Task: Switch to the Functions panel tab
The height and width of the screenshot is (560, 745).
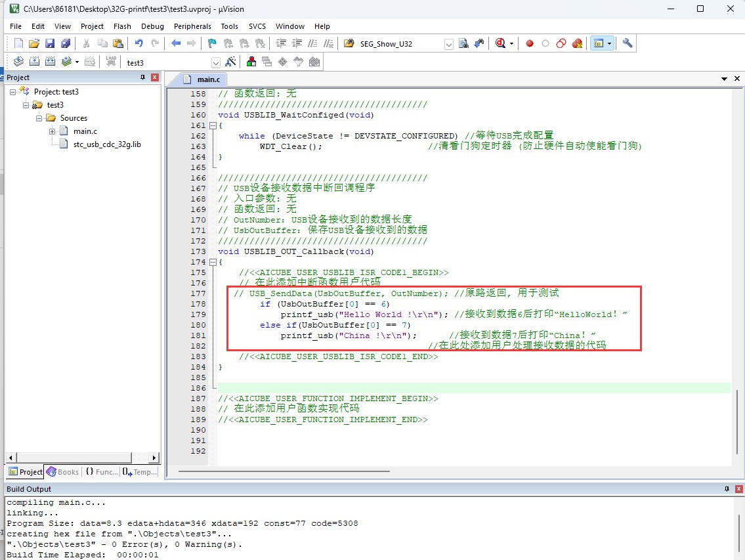Action: (102, 471)
